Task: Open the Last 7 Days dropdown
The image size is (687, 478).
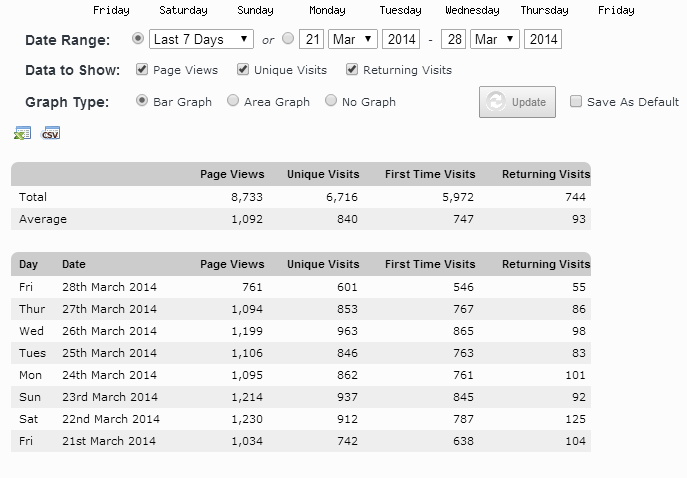Action: click(x=201, y=39)
